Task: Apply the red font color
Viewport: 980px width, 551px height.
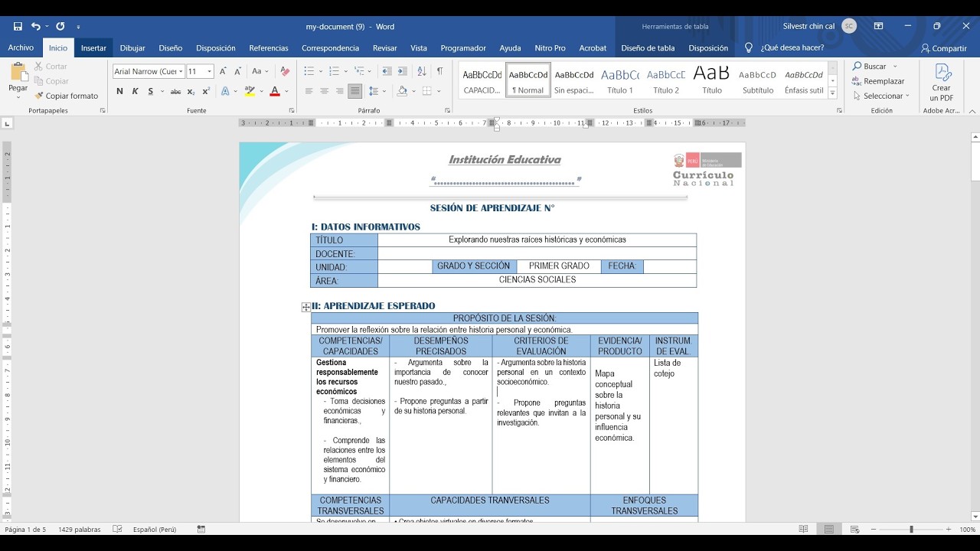Action: (x=274, y=92)
